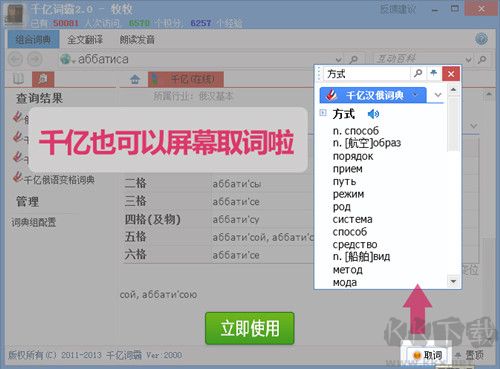This screenshot has height=369, width=500.
Task: Select the translation путь
Action: [344, 181]
